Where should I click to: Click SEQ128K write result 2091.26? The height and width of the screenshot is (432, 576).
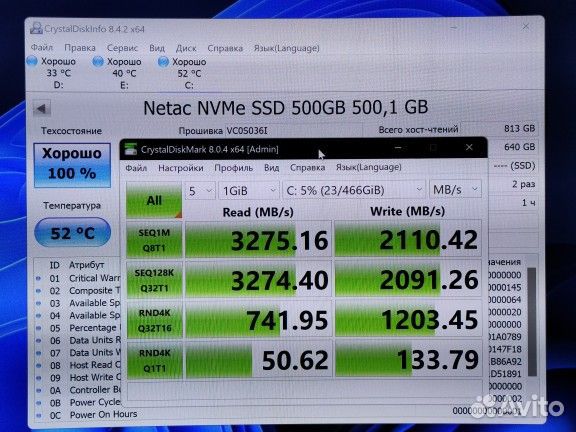408,279
